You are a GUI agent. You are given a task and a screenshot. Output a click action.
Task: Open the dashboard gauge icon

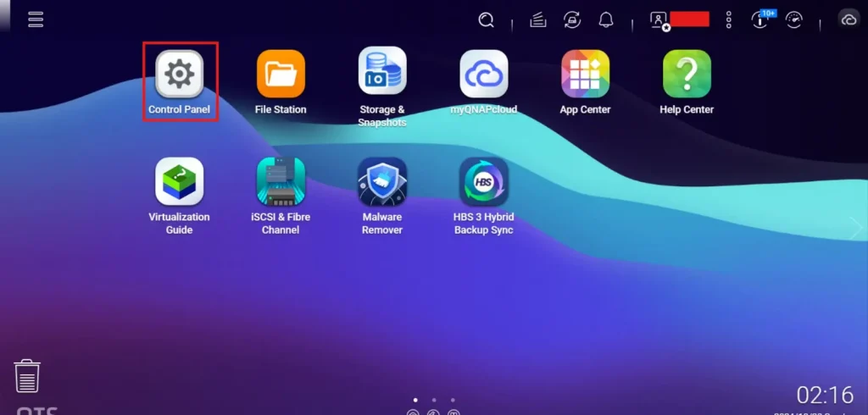tap(794, 20)
